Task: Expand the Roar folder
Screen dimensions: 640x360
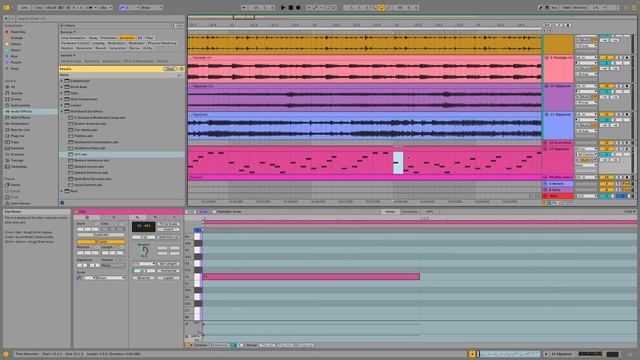Action: pyautogui.click(x=62, y=191)
